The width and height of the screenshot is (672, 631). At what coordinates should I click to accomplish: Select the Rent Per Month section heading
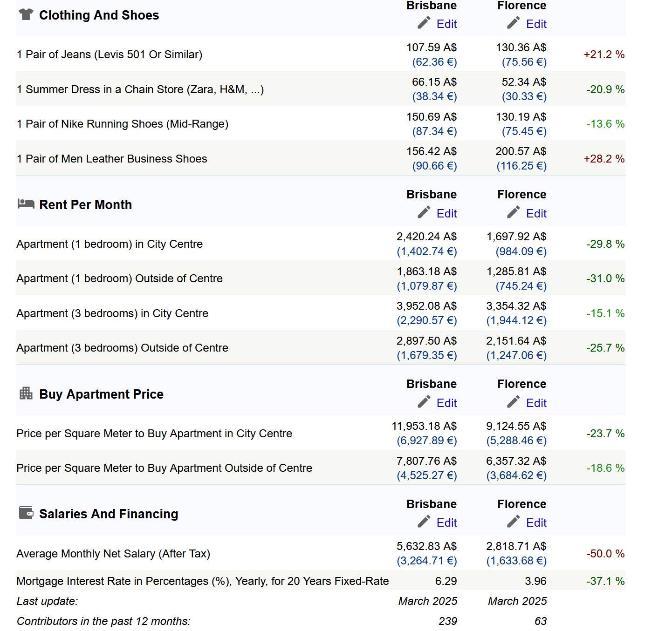coord(85,205)
